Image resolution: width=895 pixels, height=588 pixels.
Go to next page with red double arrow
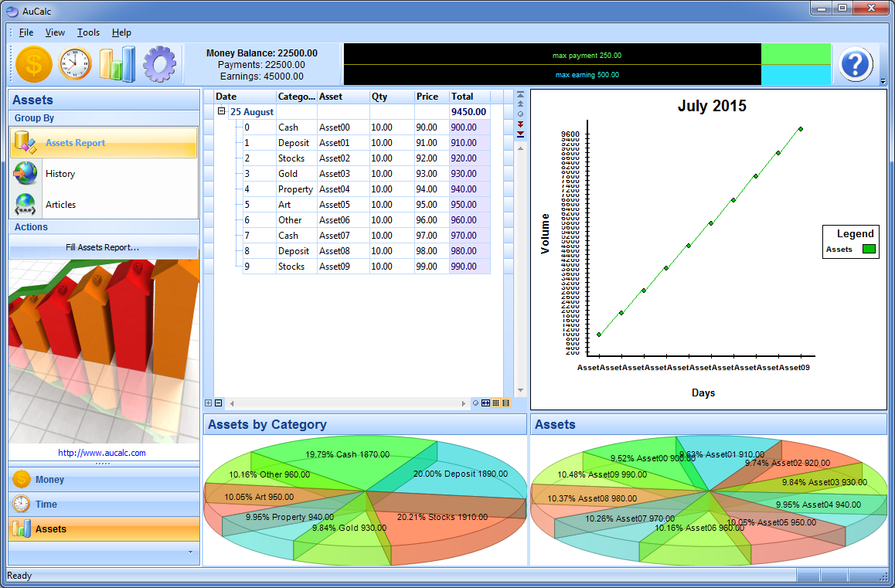(521, 124)
